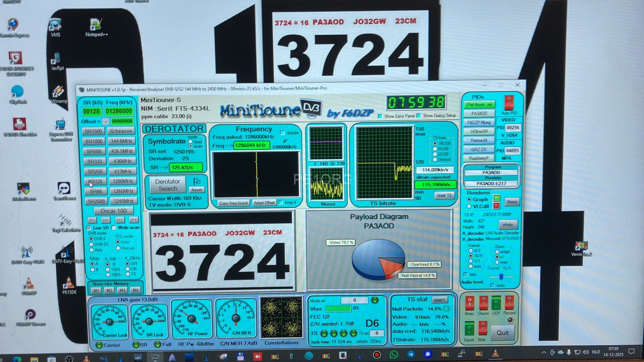
Task: Switch on the Record rocker switch
Action: (x=509, y=303)
